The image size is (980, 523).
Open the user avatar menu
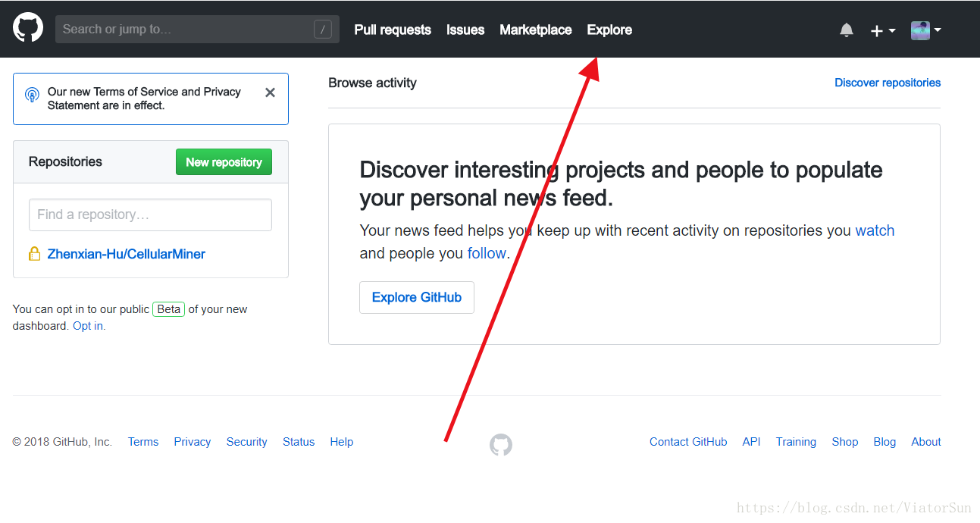pos(926,30)
